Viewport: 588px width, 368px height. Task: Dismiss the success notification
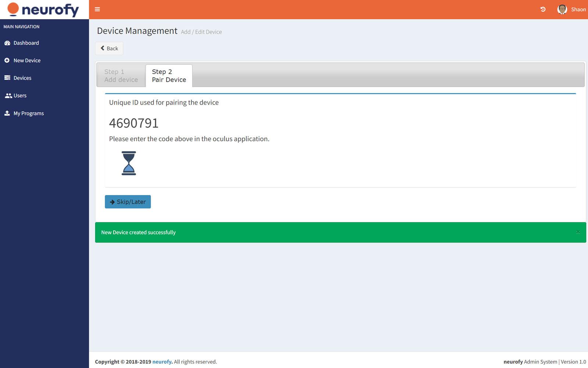pyautogui.click(x=578, y=232)
